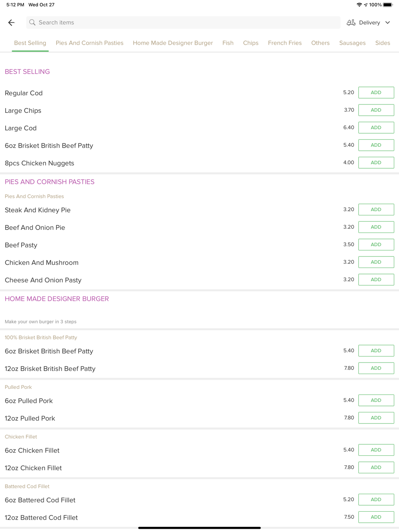Check the Wi-Fi status icon

tap(359, 5)
